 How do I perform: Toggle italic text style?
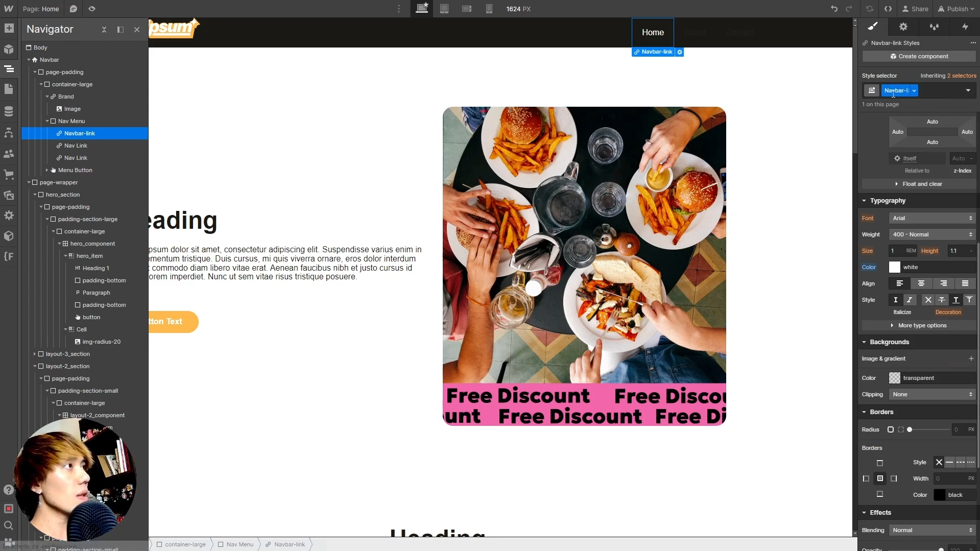coord(910,300)
